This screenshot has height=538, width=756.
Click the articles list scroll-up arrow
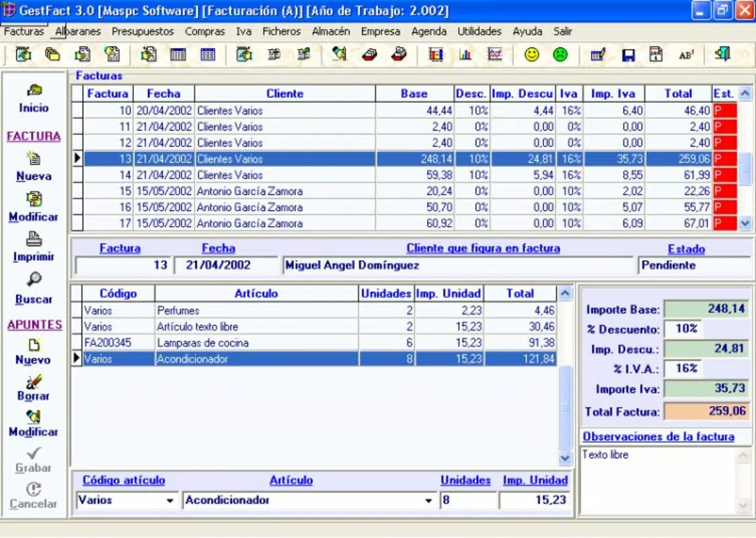pyautogui.click(x=565, y=293)
